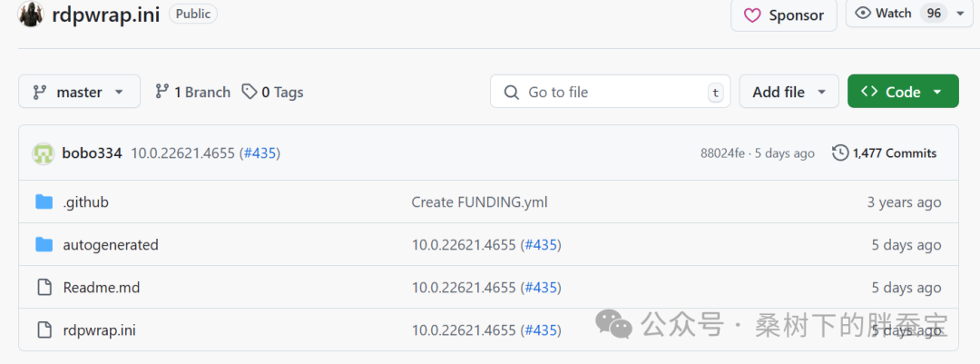This screenshot has height=364, width=980.
Task: Click the Sponsor heart icon
Action: click(752, 15)
